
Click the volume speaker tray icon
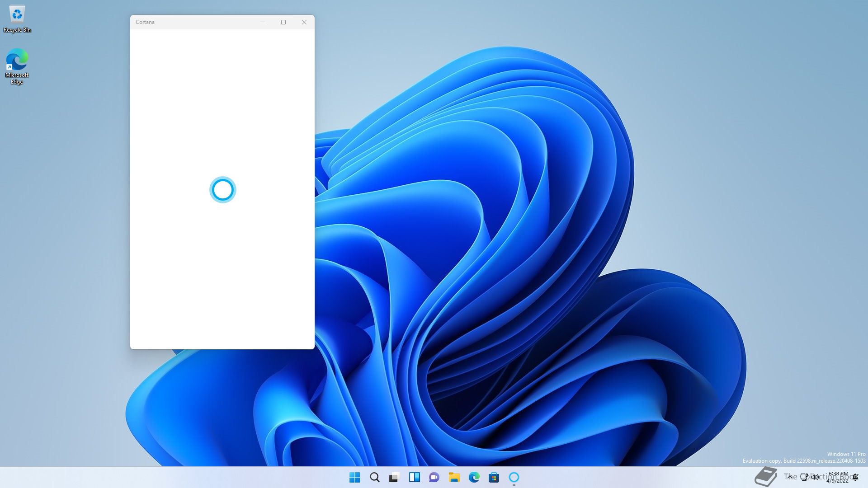[x=815, y=477]
